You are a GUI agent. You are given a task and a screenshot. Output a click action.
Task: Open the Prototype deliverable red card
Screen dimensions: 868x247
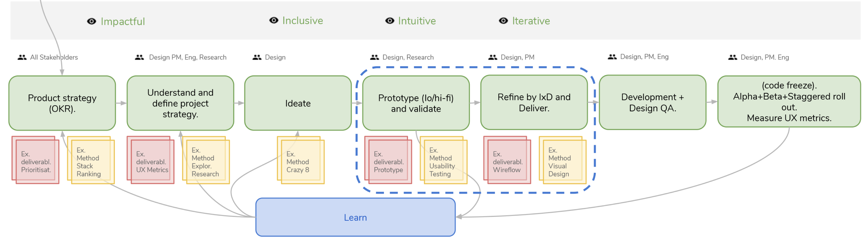[388, 160]
